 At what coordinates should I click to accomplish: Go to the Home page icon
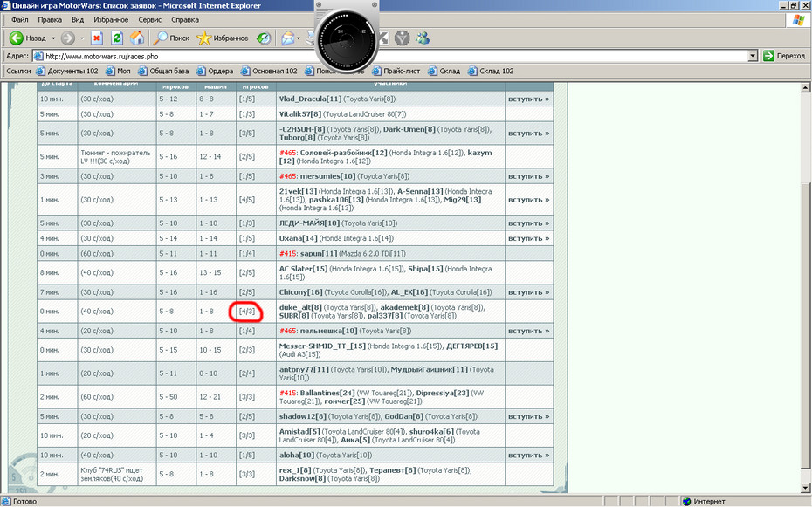[137, 38]
